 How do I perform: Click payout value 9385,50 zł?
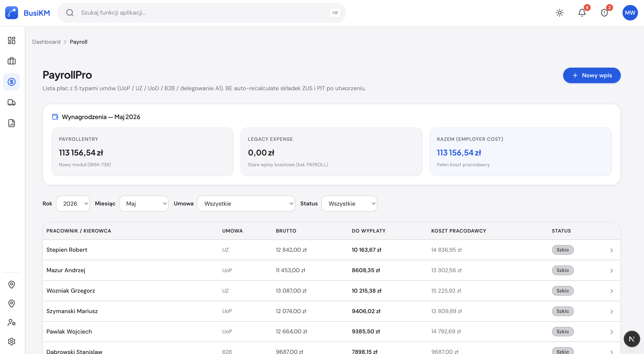tap(366, 331)
